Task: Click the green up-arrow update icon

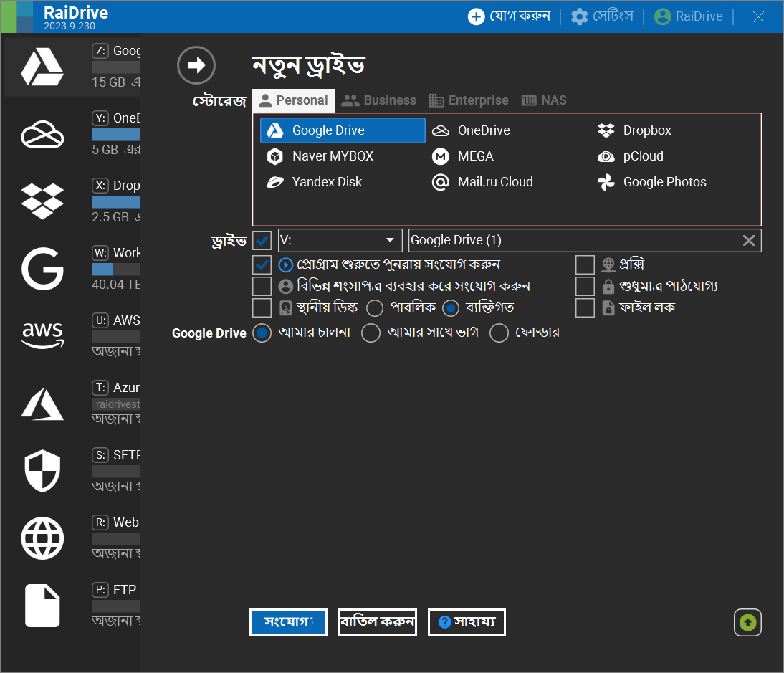Action: coord(747,623)
